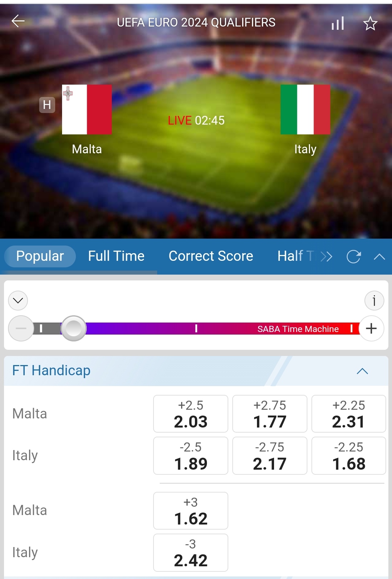Select Italy -3 at 2.42

[191, 552]
